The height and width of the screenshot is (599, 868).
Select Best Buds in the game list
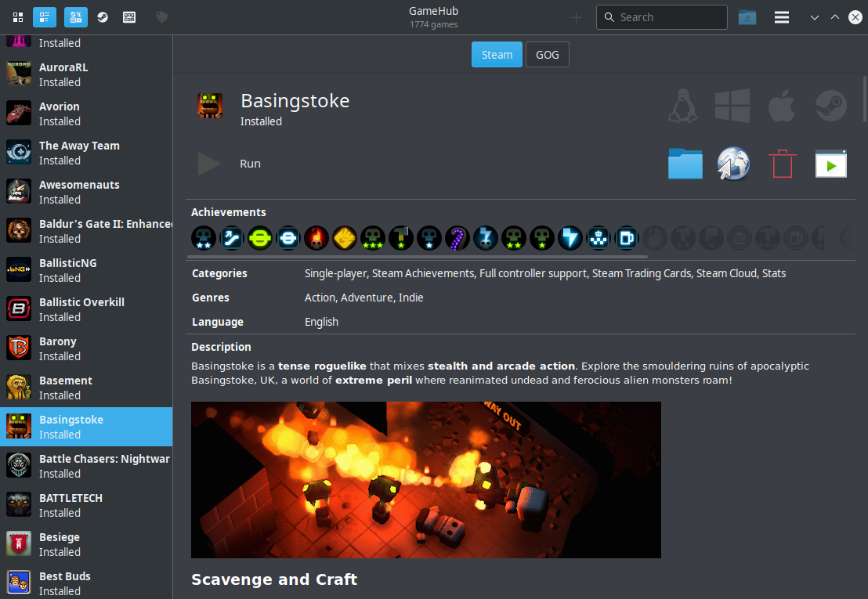coord(86,582)
